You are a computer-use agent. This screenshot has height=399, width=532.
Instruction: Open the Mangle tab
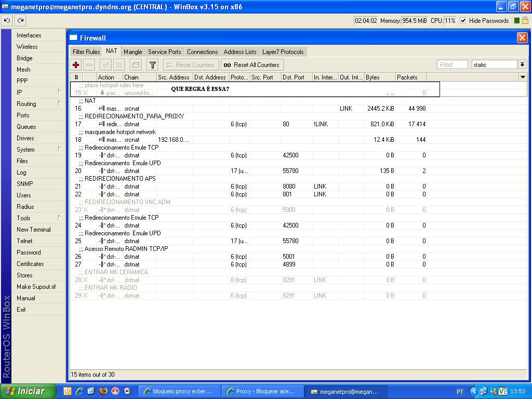pos(132,52)
